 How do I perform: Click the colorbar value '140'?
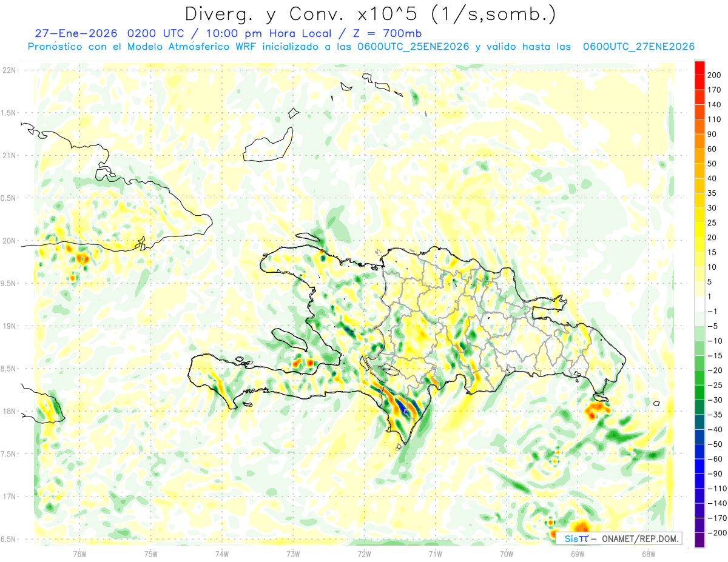[714, 105]
